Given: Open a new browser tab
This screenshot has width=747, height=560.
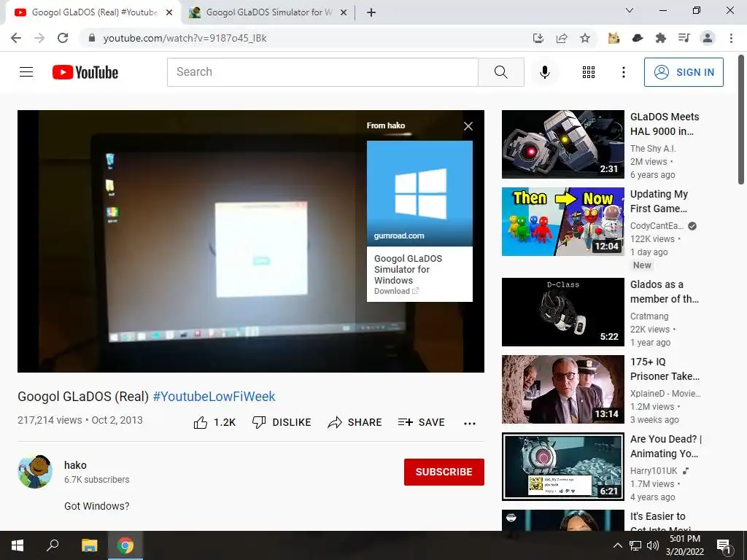Looking at the screenshot, I should click(371, 13).
